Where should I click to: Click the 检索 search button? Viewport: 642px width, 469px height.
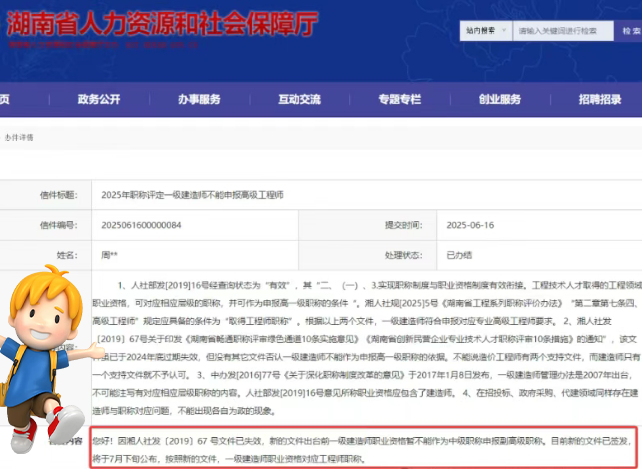(628, 31)
